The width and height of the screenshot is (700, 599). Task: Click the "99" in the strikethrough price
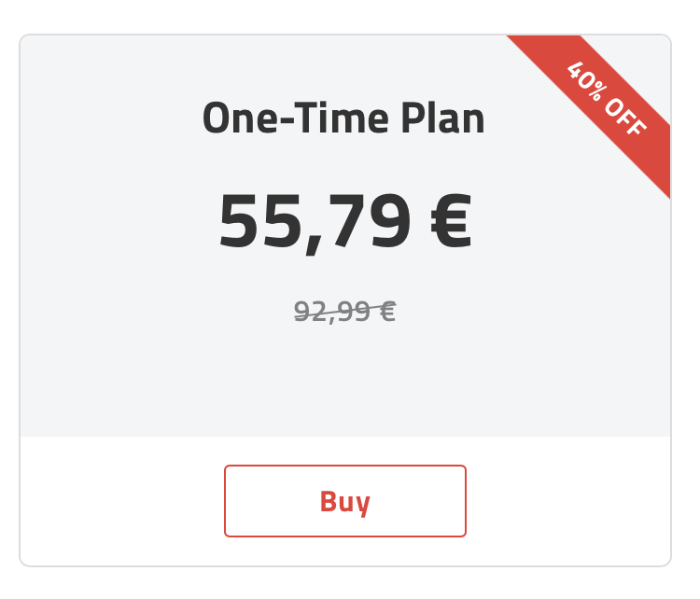point(353,311)
